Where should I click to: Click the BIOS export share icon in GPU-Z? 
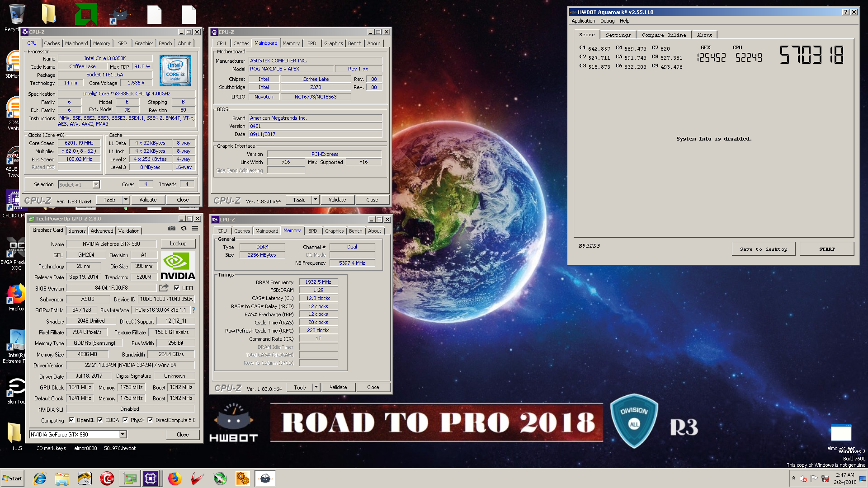(x=164, y=288)
